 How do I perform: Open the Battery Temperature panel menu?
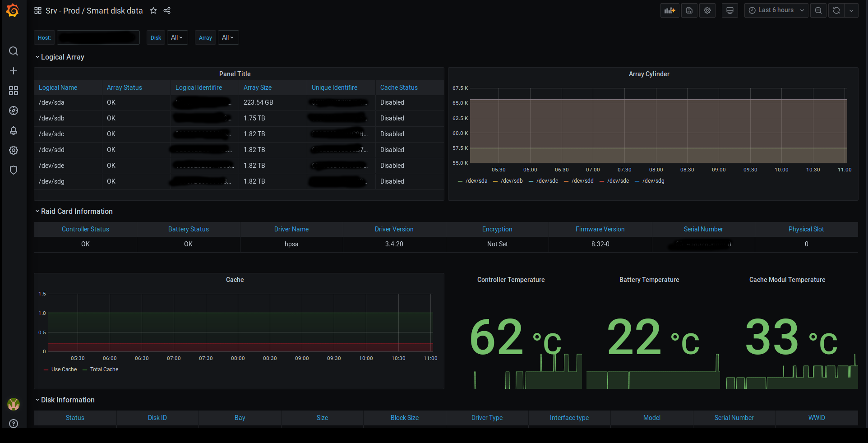[x=649, y=280]
